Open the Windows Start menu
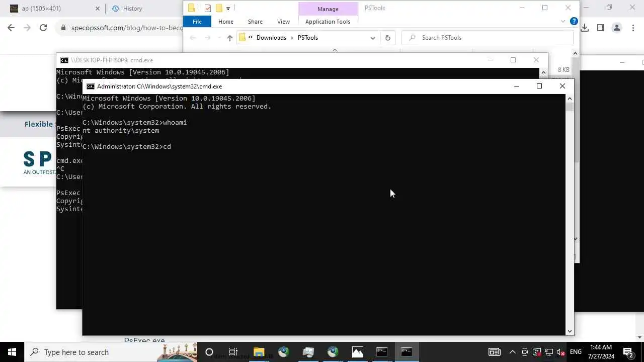Viewport: 644px width, 362px height. click(12, 352)
